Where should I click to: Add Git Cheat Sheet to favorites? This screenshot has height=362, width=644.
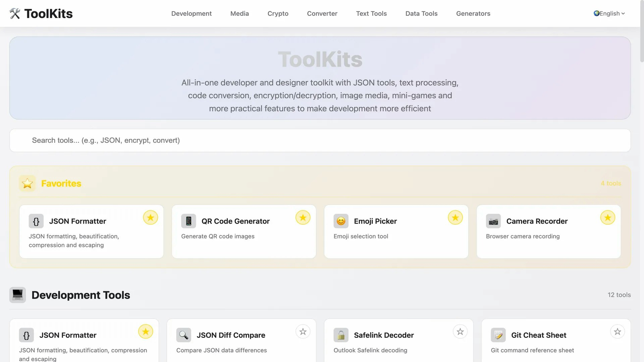(x=617, y=332)
